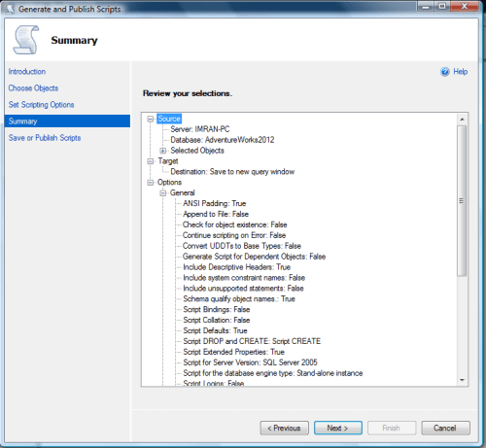Select 'Script DROP and CREATE: Script CREATE' row

(252, 341)
